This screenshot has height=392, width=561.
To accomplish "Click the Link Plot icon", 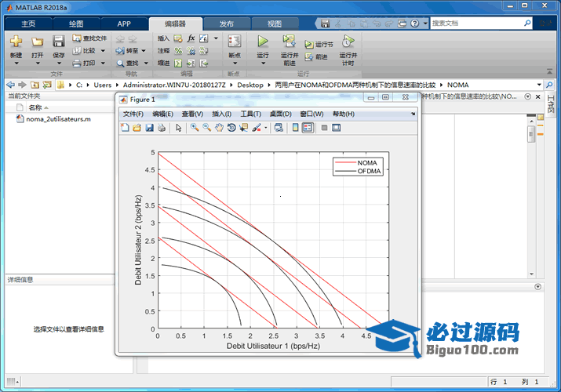I will pyautogui.click(x=279, y=128).
